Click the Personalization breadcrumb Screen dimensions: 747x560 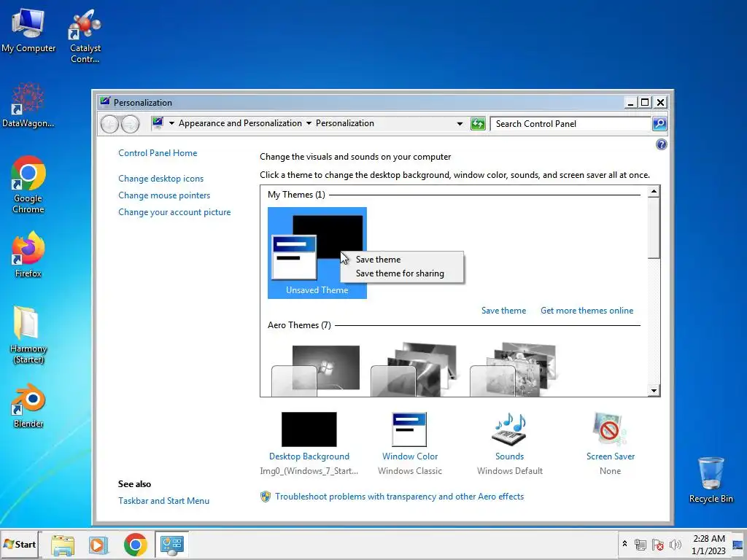tap(345, 123)
